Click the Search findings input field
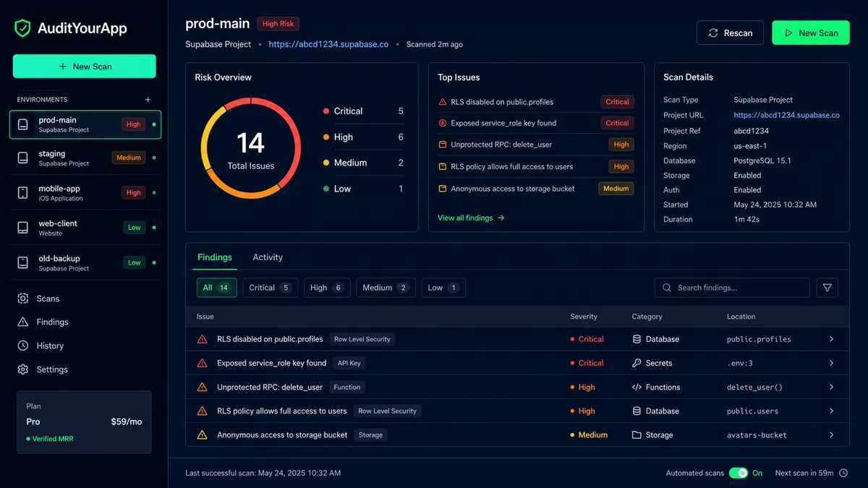 [x=732, y=288]
